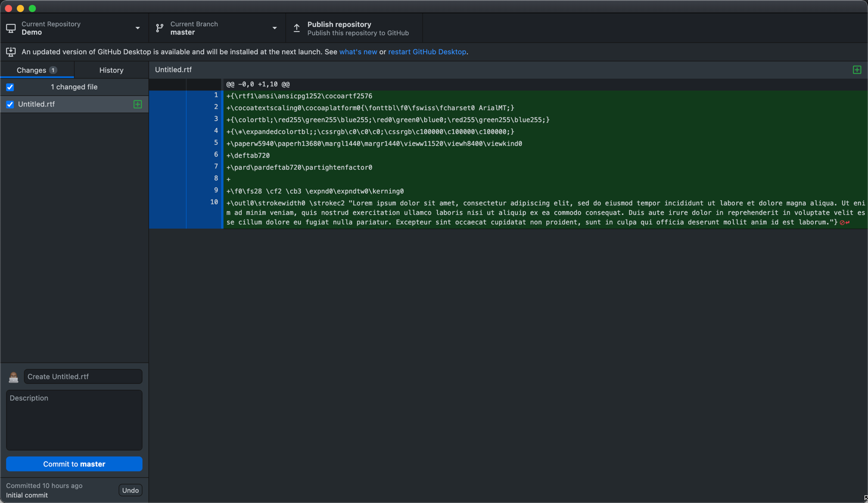Click Commit to master button

click(x=74, y=464)
